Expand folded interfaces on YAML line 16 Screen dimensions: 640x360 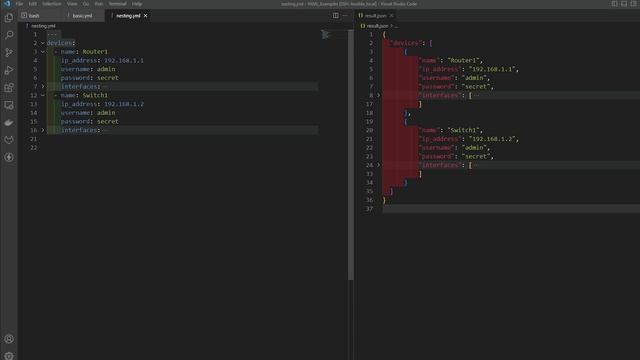[x=42, y=130]
